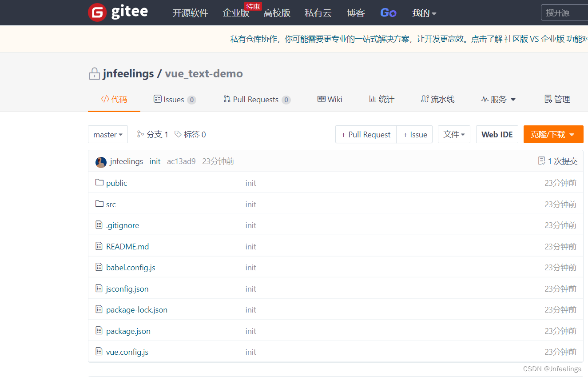Open the package-lock.json file
Viewport: 588px width, 377px height.
137,309
